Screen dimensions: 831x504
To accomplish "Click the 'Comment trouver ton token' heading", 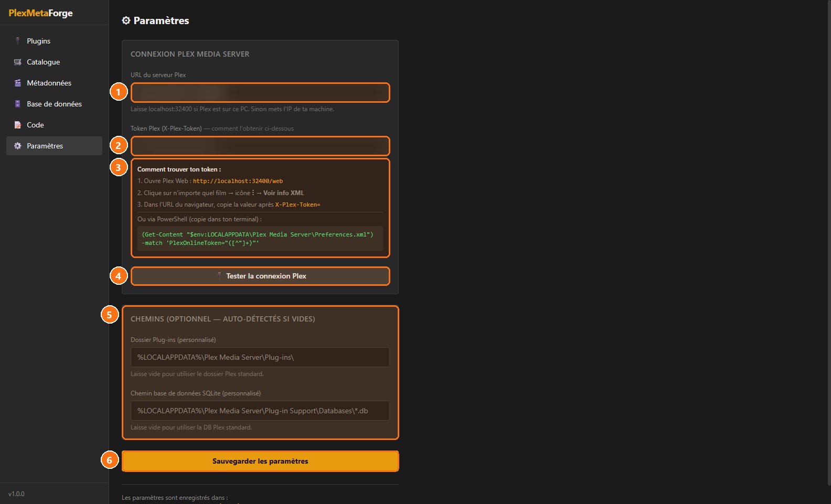I will pyautogui.click(x=179, y=169).
